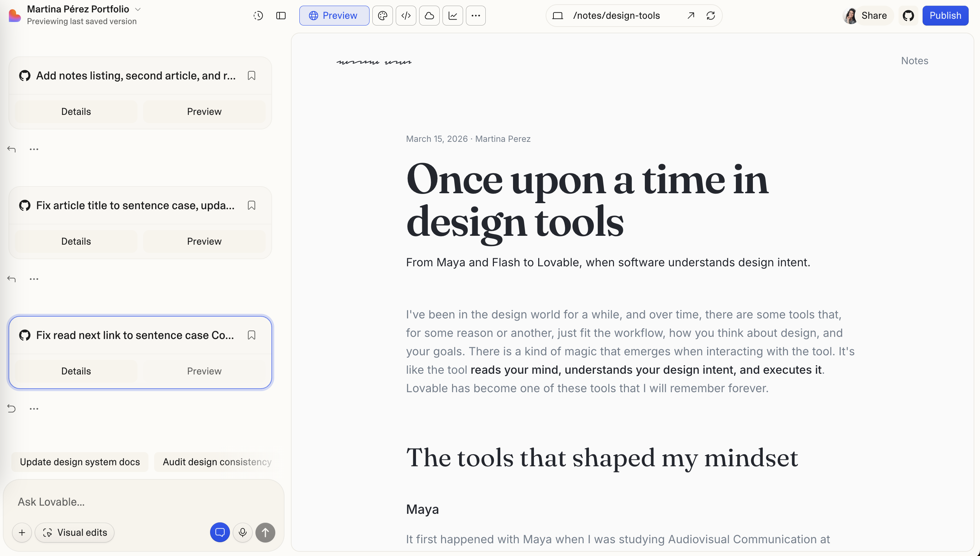980x556 pixels.
Task: Start voice input with microphone
Action: click(243, 533)
